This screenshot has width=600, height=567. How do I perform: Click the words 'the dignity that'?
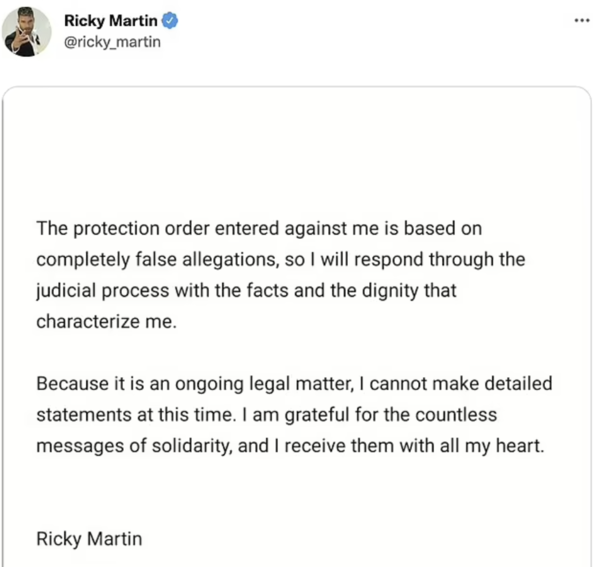393,290
